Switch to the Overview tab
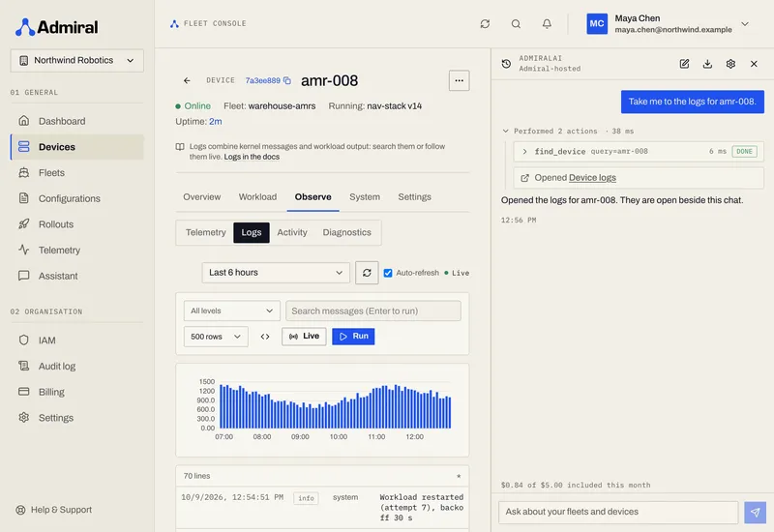 [202, 197]
